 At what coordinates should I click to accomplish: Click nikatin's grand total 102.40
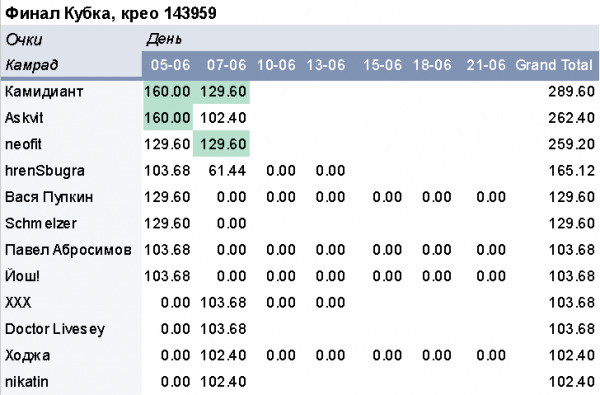571,382
